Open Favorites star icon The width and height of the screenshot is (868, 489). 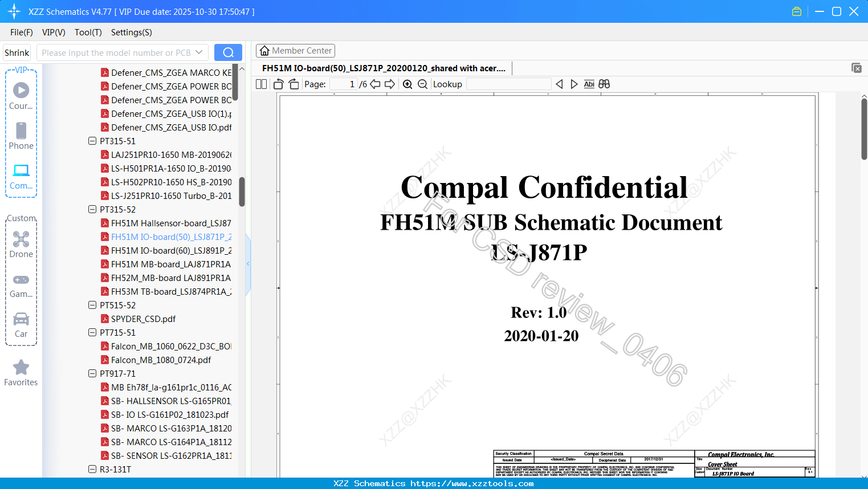click(x=21, y=373)
